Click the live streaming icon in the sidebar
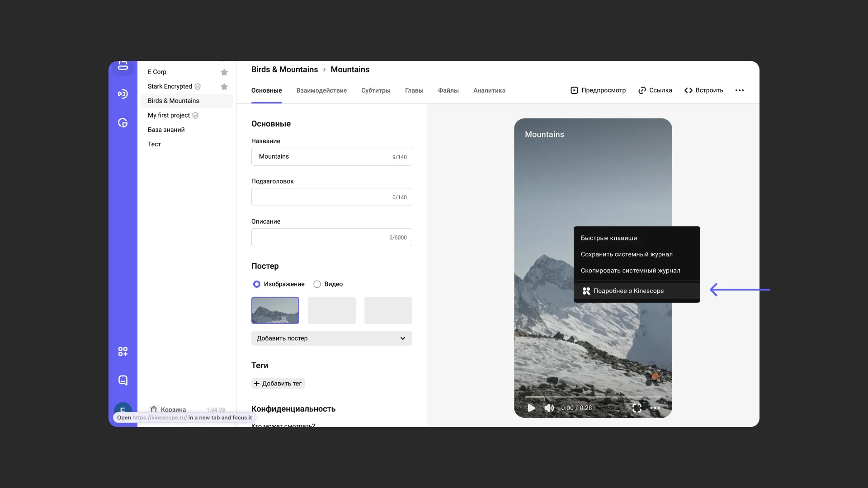This screenshot has height=488, width=868. [123, 94]
